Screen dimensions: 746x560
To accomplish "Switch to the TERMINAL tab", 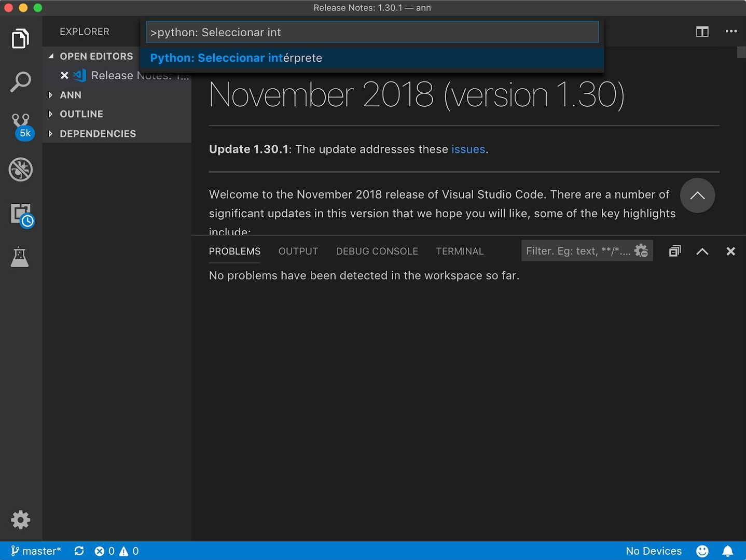I will tap(460, 251).
